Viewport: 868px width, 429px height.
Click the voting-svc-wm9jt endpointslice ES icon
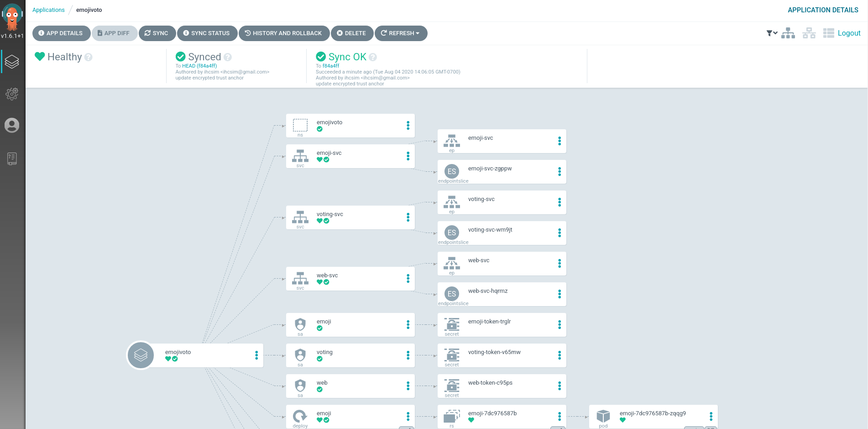[451, 233]
